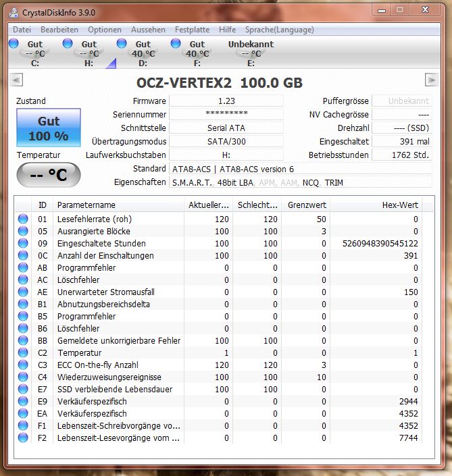This screenshot has width=452, height=476.
Task: Minimize the CrystalDiskInfo window
Action: pos(382,10)
